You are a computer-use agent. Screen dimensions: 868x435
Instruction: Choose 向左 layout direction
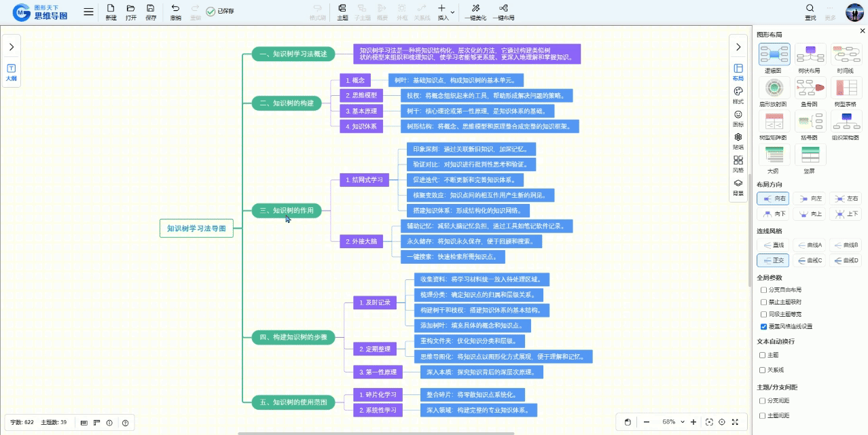pyautogui.click(x=809, y=198)
